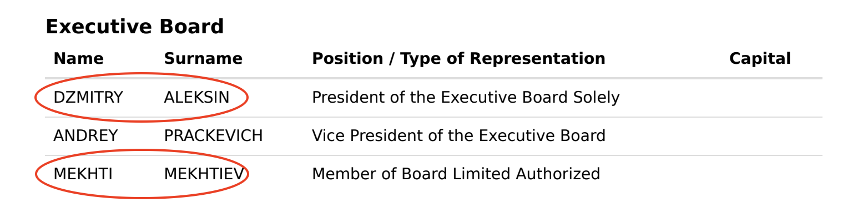Select the Surname column header
The width and height of the screenshot is (868, 207).
pos(203,59)
